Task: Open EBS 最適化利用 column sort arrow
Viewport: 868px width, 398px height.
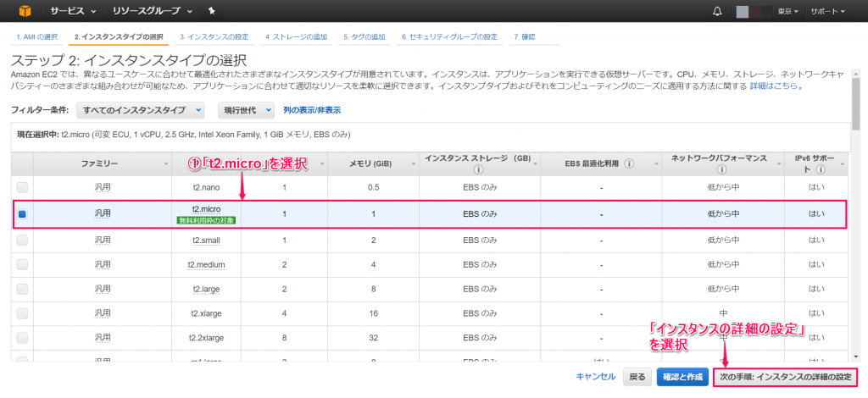Action: tap(656, 164)
